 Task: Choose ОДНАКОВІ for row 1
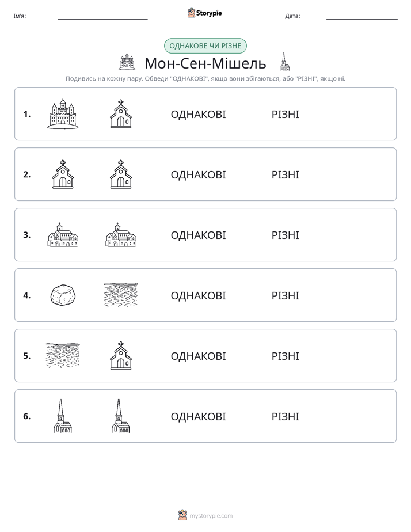(198, 115)
